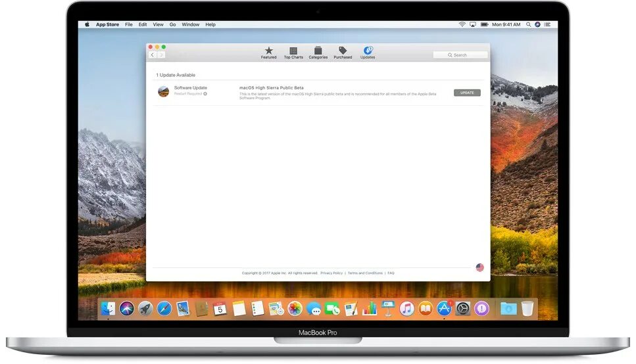Open Numbers chart icon in the Dock
The height and width of the screenshot is (364, 636).
[370, 308]
